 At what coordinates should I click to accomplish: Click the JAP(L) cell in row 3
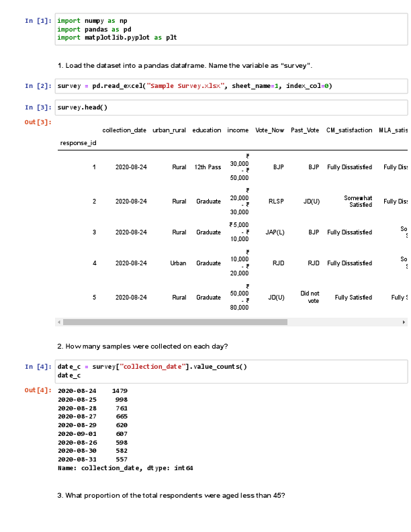tap(275, 232)
